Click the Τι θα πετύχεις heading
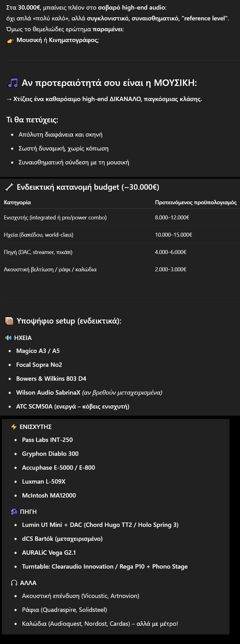 point(32,120)
